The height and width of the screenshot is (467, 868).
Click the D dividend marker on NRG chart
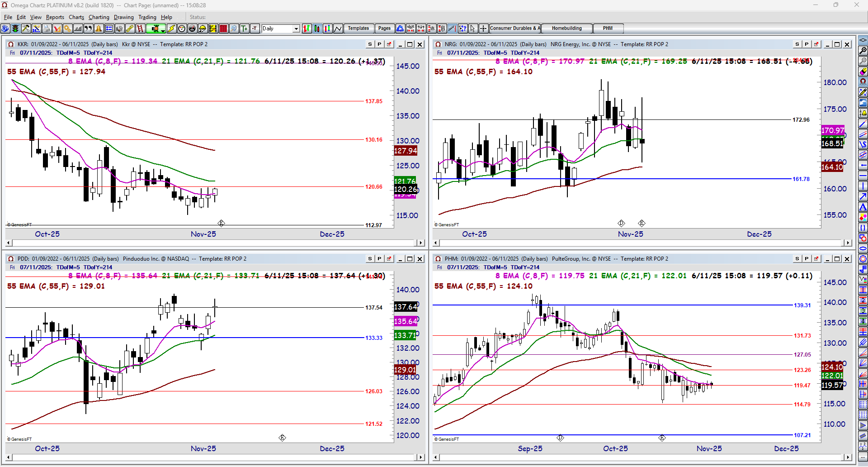pos(621,223)
